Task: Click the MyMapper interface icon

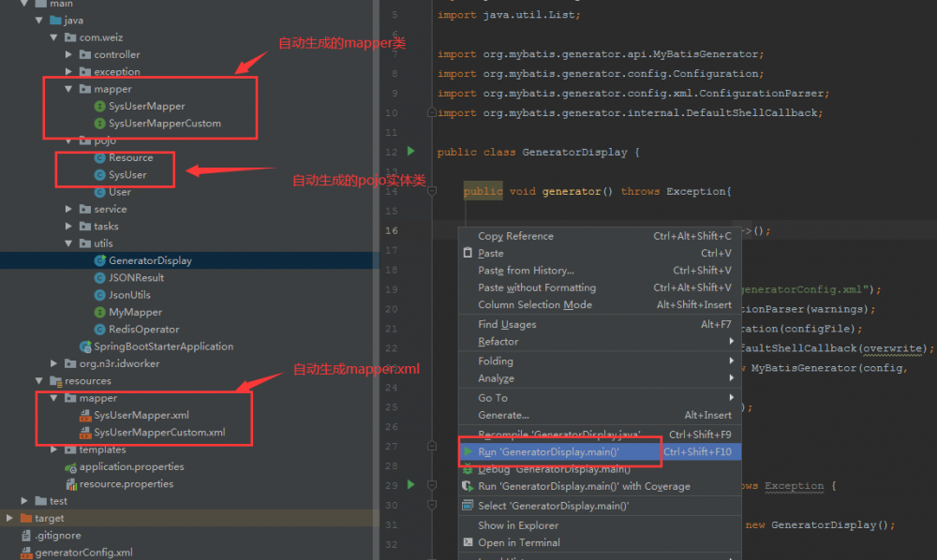Action: [x=100, y=312]
